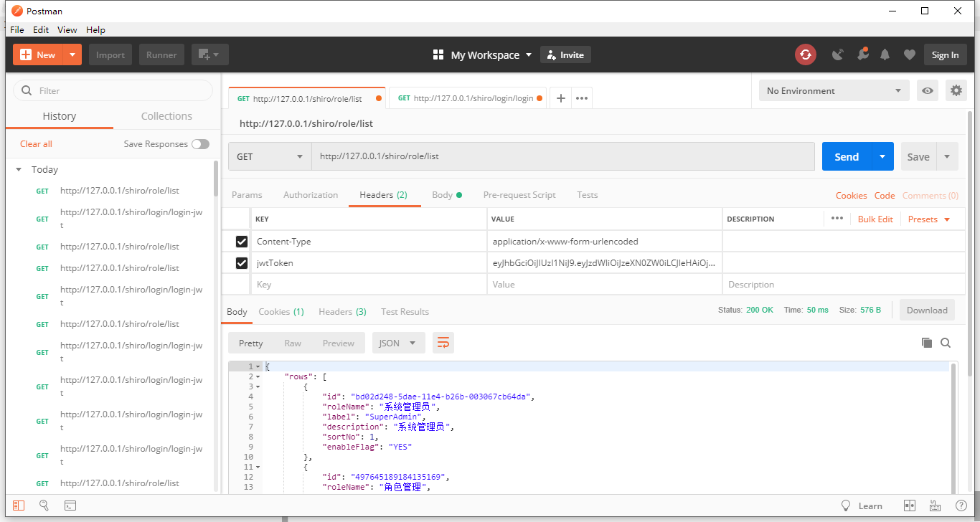The width and height of the screenshot is (980, 522).
Task: Switch response view to Raw
Action: tap(293, 343)
